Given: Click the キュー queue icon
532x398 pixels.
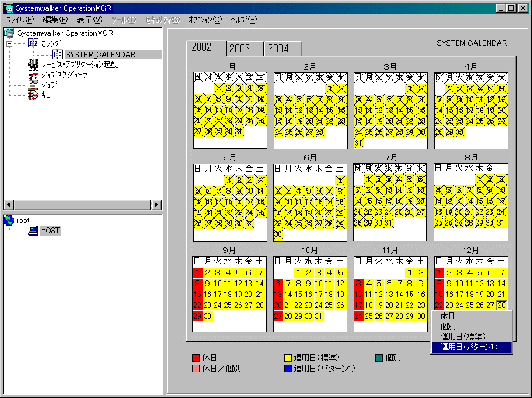Looking at the screenshot, I should [33, 95].
